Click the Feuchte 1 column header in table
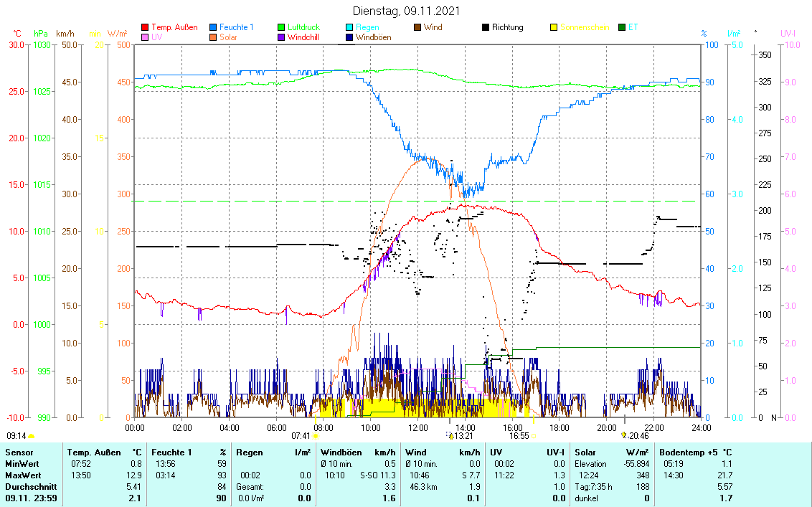The image size is (812, 507). (171, 452)
